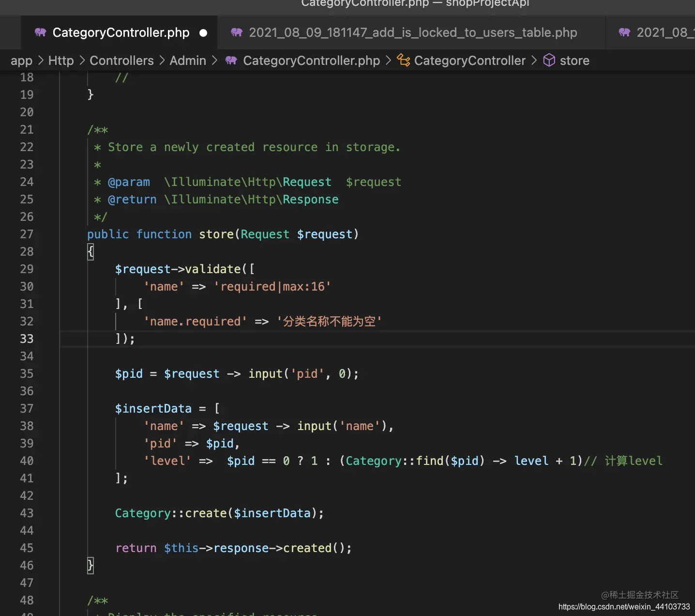The width and height of the screenshot is (695, 616).
Task: Open the CategoryController class breadcrumb
Action: (469, 61)
